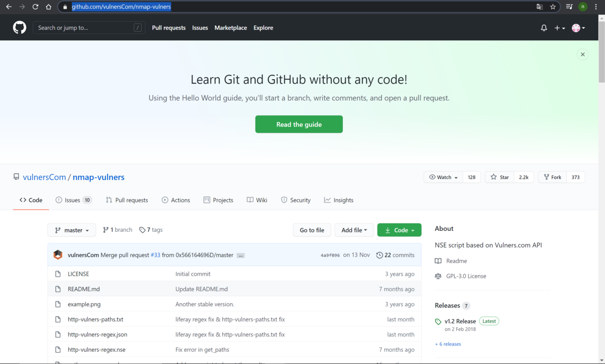605x364 pixels.
Task: Open Marketplace in top navigation
Action: tap(231, 28)
